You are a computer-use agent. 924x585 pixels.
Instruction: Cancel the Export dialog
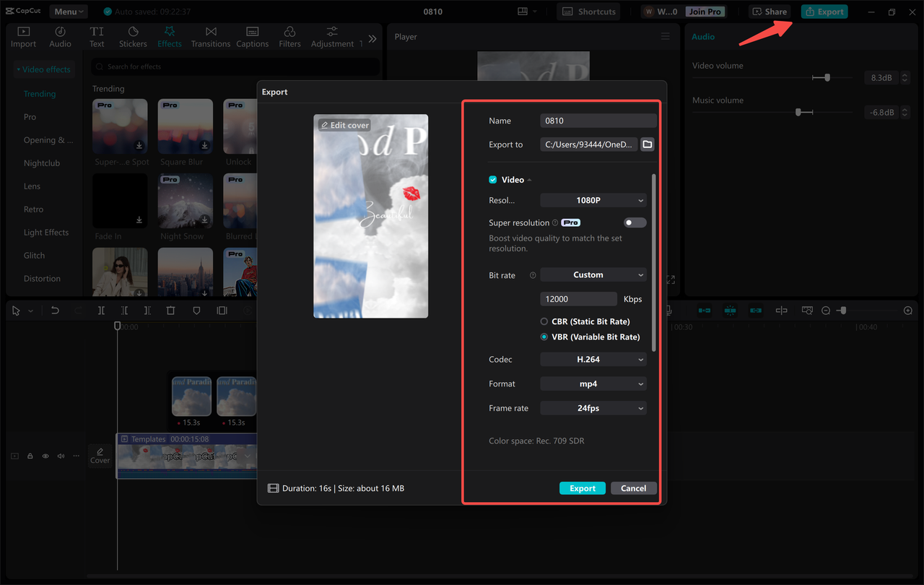coord(633,488)
